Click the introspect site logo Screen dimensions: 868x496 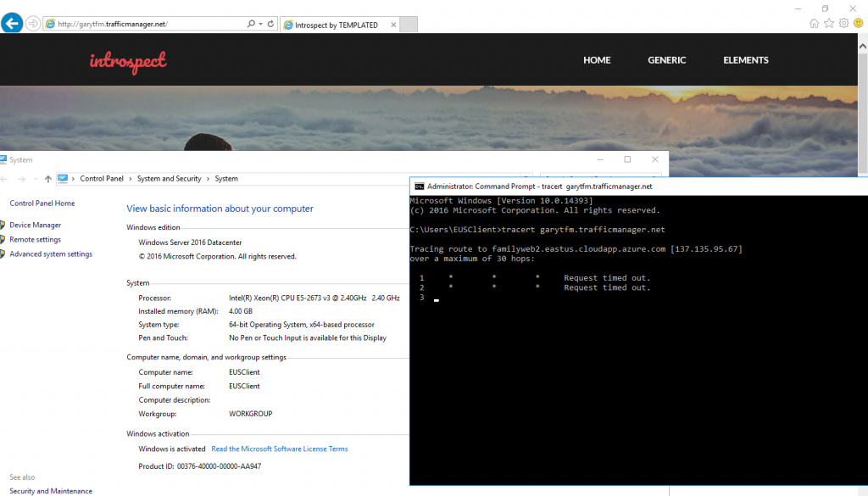pos(128,61)
